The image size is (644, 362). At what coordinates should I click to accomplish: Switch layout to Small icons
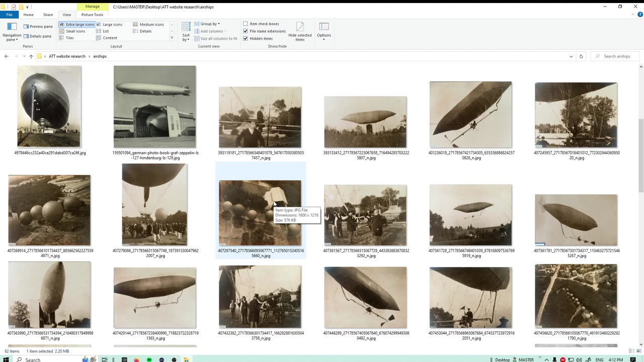tap(72, 31)
